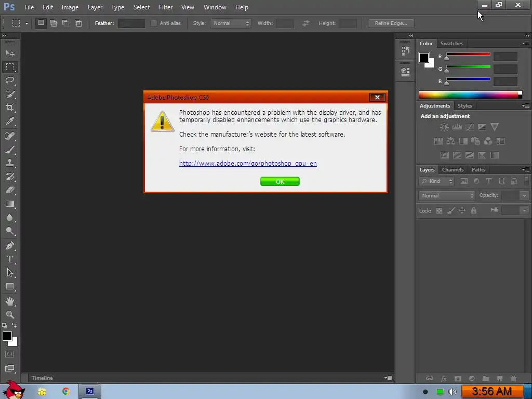
Task: Add a Vibrance adjustment
Action: [x=495, y=127]
